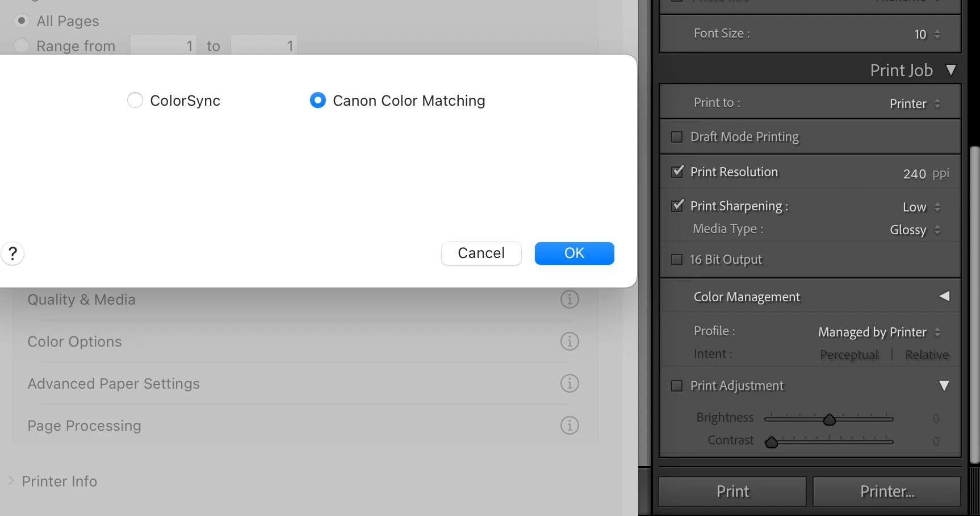
Task: Show info for Quality & Media
Action: click(569, 299)
